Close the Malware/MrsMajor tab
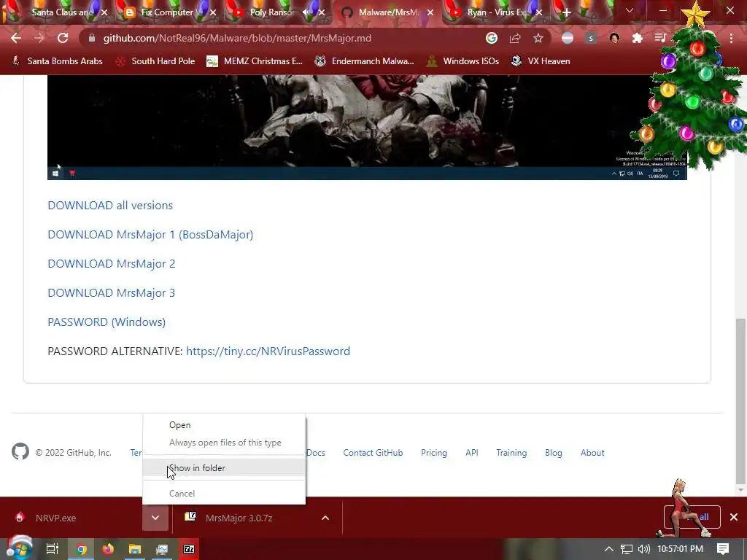Image resolution: width=747 pixels, height=560 pixels. tap(430, 12)
